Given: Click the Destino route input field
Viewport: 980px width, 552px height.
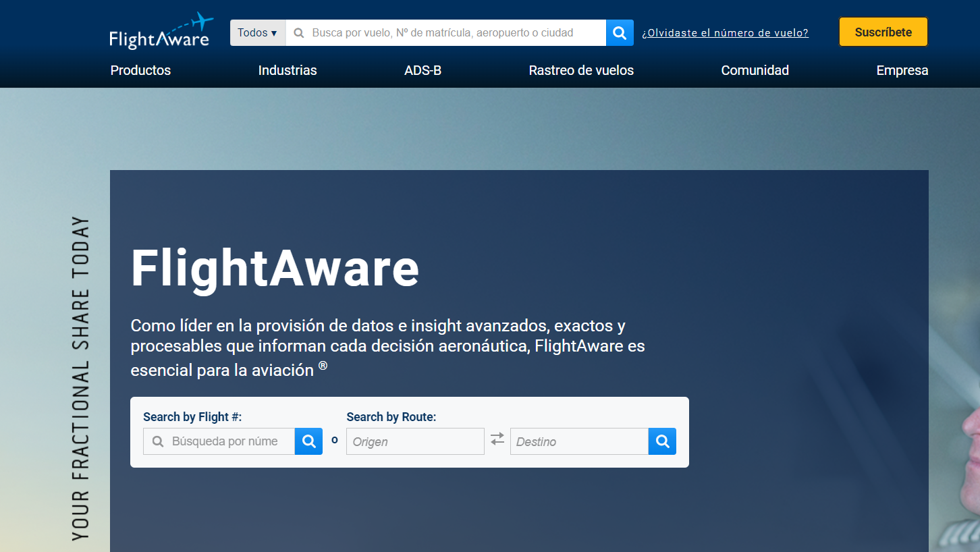Looking at the screenshot, I should tap(579, 441).
